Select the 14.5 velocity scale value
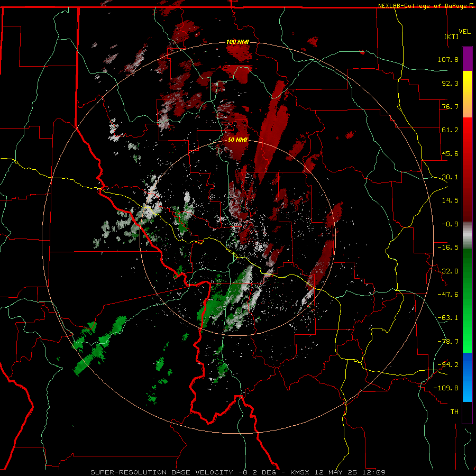 pos(450,200)
